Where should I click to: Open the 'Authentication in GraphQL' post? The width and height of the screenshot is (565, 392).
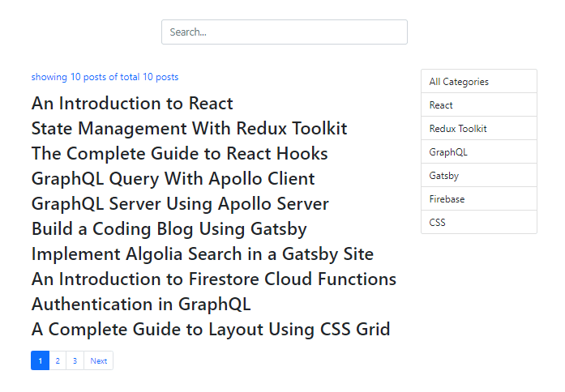point(141,305)
